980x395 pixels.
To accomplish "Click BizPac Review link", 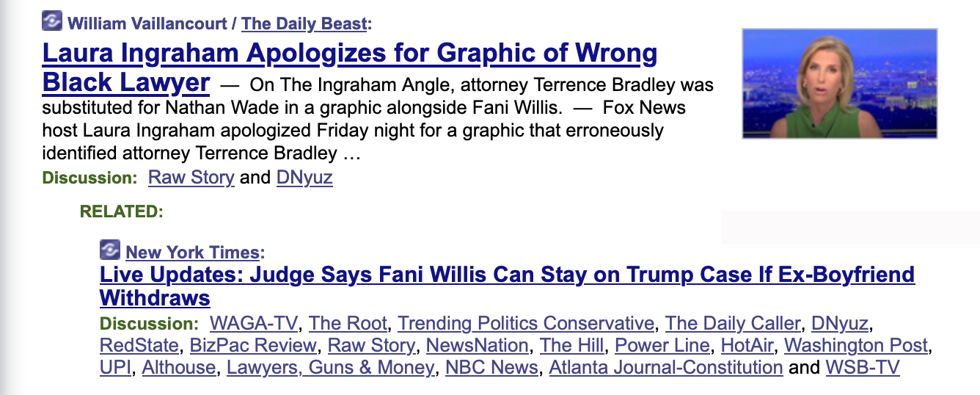I will 253,345.
